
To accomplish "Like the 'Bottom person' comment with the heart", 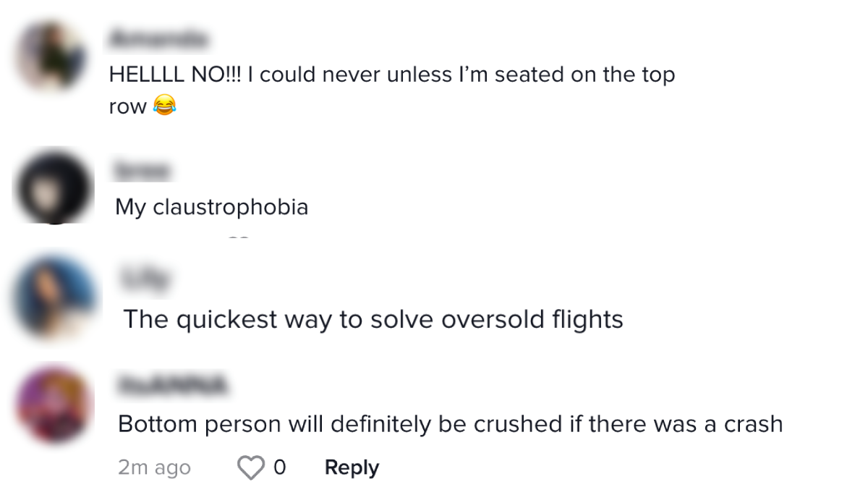I will [251, 468].
